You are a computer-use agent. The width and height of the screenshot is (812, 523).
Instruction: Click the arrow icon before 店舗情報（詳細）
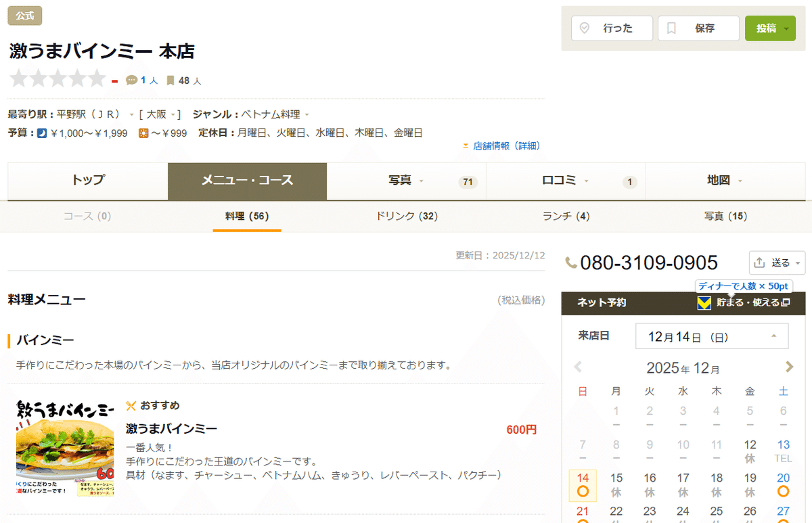click(x=466, y=145)
